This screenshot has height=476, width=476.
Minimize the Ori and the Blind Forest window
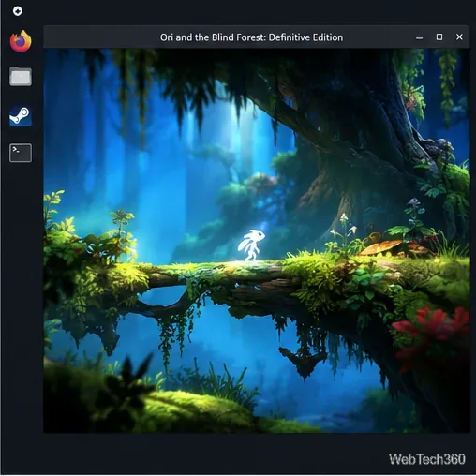coord(420,37)
